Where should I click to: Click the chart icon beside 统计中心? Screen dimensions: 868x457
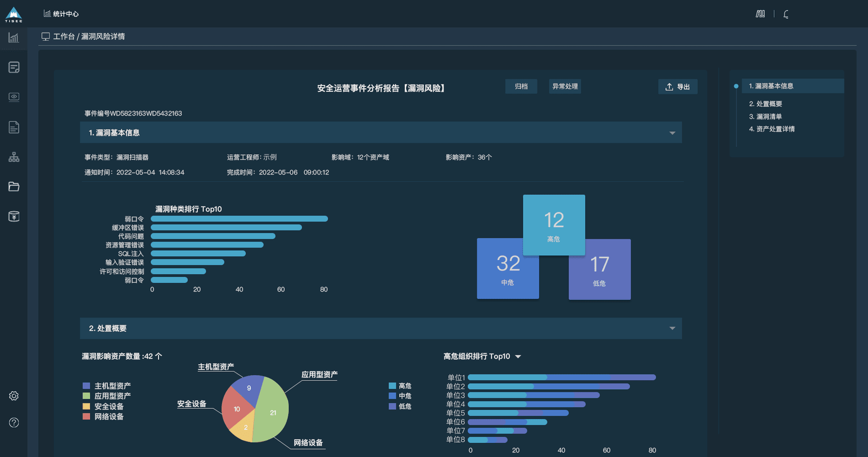click(x=47, y=14)
